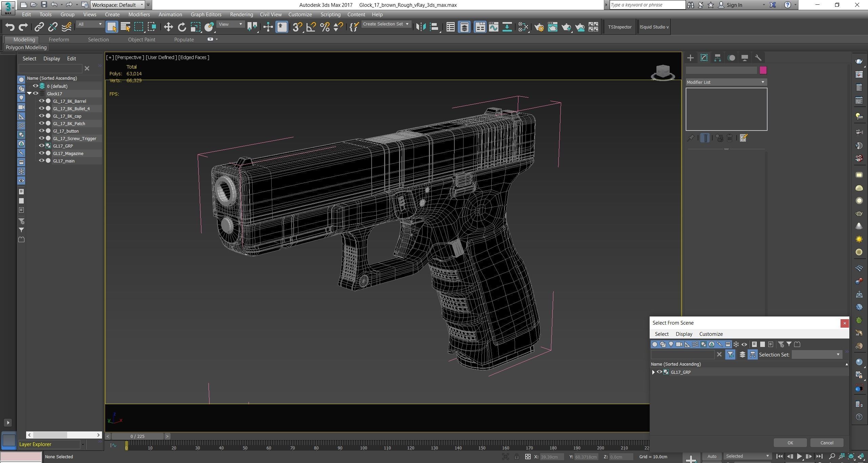This screenshot has width=868, height=463.
Task: Toggle GL17_GRP eye in Select From Scene
Action: (x=659, y=372)
